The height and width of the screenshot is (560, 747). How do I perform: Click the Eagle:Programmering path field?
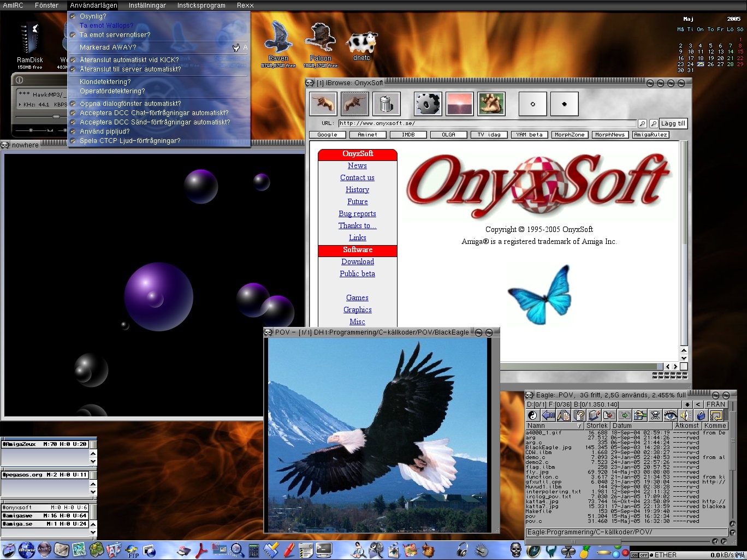coord(626,532)
